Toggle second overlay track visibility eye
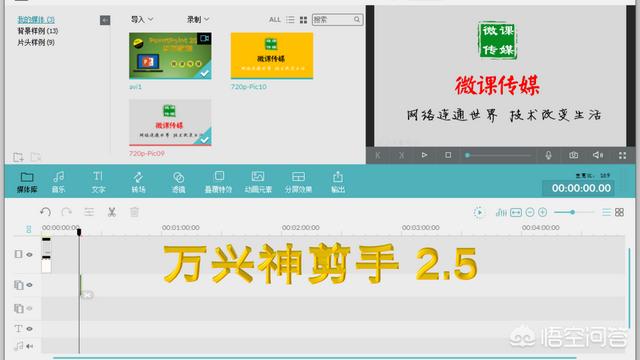Image resolution: width=640 pixels, height=360 pixels. tap(29, 308)
